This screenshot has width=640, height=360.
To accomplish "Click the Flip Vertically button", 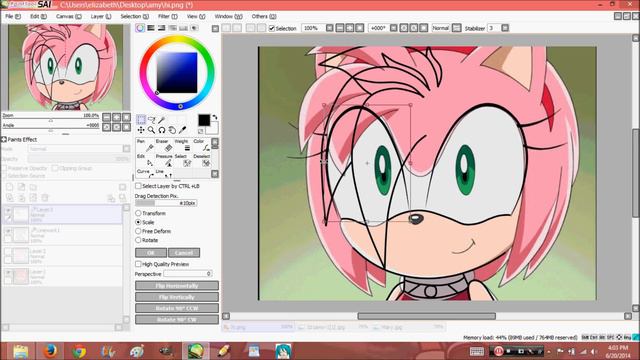I will click(177, 297).
